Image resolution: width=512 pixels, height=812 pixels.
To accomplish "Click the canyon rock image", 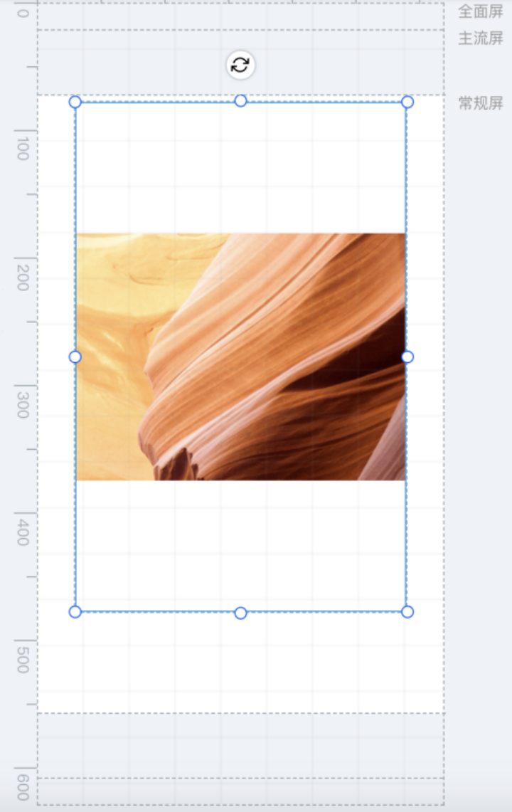I will point(241,357).
